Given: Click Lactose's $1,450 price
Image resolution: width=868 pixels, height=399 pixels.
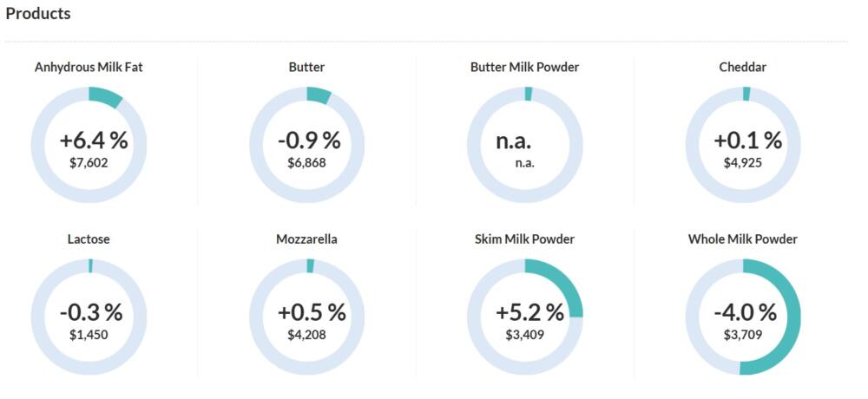Looking at the screenshot, I should point(89,334).
